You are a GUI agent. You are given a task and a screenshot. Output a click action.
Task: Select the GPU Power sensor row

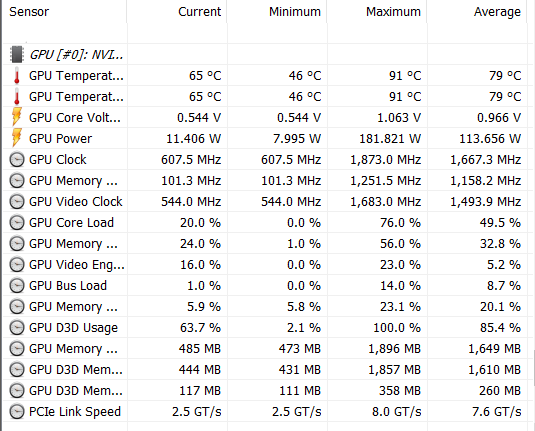click(x=266, y=138)
